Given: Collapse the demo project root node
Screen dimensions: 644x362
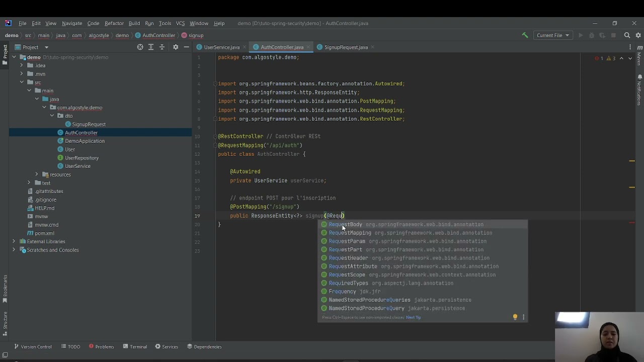Looking at the screenshot, I should click(14, 57).
